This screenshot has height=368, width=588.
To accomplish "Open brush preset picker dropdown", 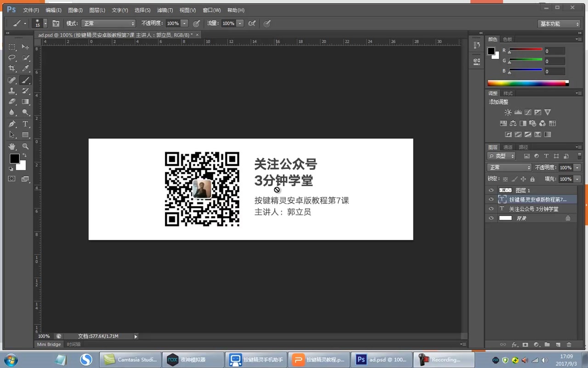I will tap(45, 23).
